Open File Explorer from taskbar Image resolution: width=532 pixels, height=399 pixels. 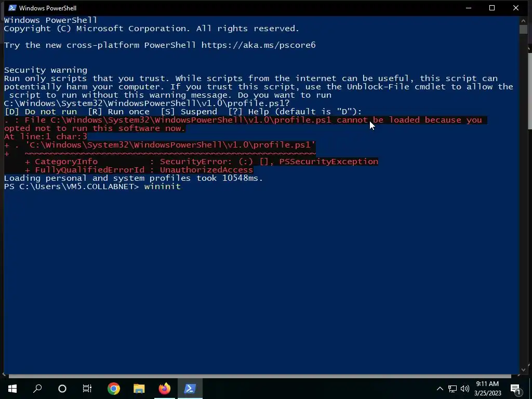139,389
